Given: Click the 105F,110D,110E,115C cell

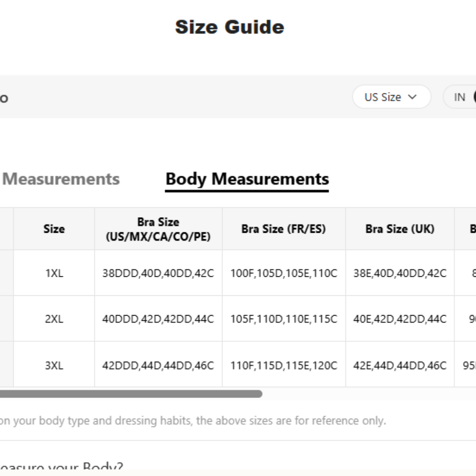Looking at the screenshot, I should [x=284, y=318].
